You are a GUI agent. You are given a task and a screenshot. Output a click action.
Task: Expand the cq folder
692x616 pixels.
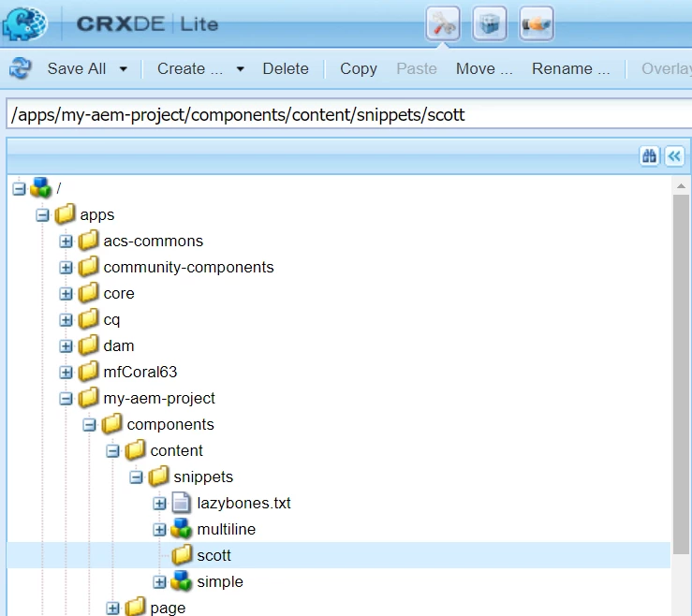pyautogui.click(x=66, y=320)
